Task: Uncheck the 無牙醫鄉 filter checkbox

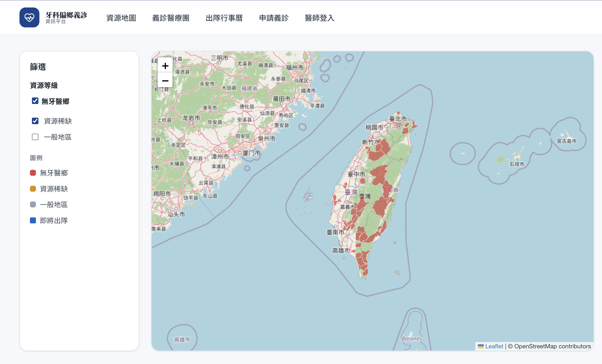Action: (35, 101)
